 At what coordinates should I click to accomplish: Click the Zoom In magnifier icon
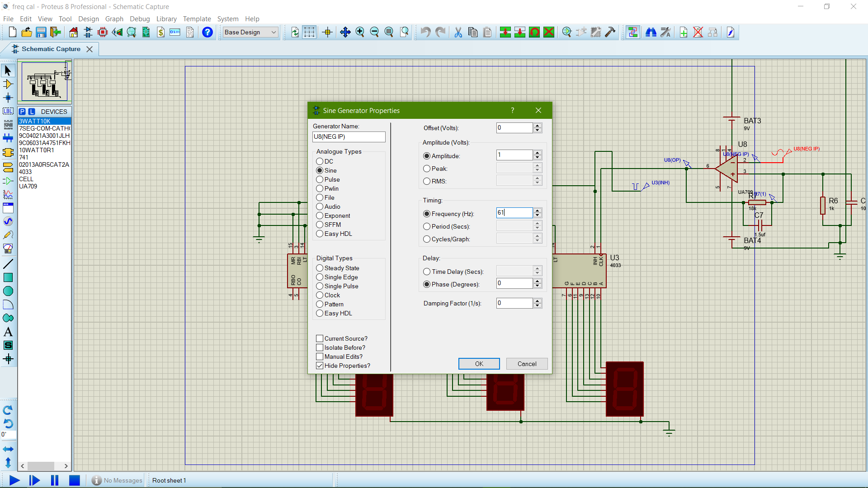(x=360, y=32)
